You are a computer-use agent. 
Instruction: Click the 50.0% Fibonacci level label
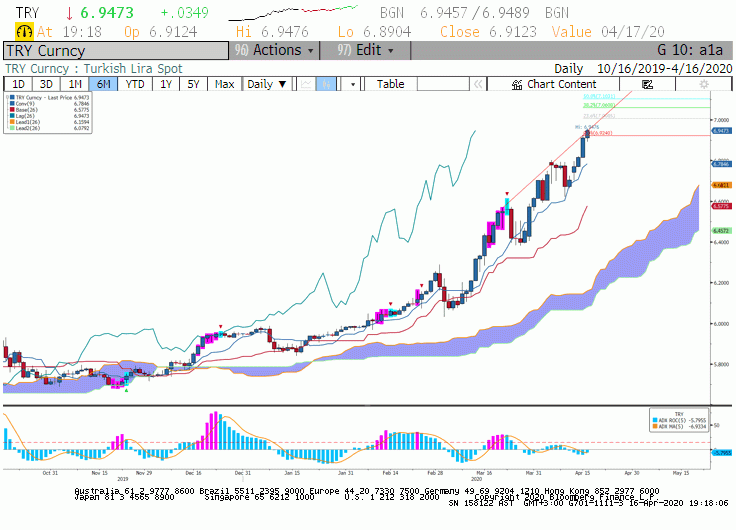click(598, 96)
